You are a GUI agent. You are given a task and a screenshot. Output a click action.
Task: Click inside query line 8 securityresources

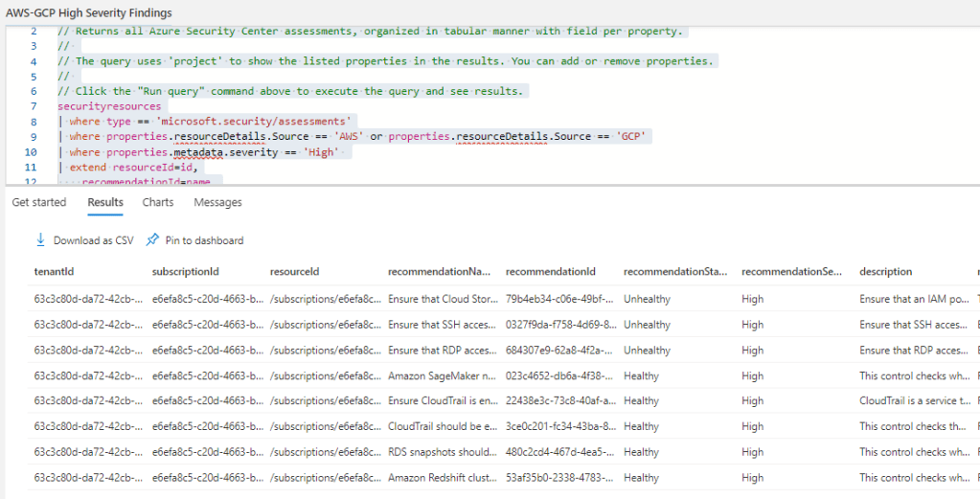click(x=109, y=106)
